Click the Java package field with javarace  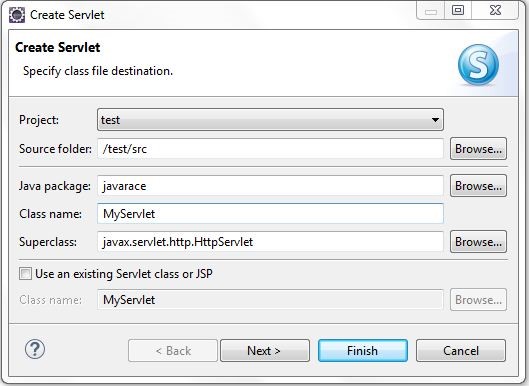(270, 186)
